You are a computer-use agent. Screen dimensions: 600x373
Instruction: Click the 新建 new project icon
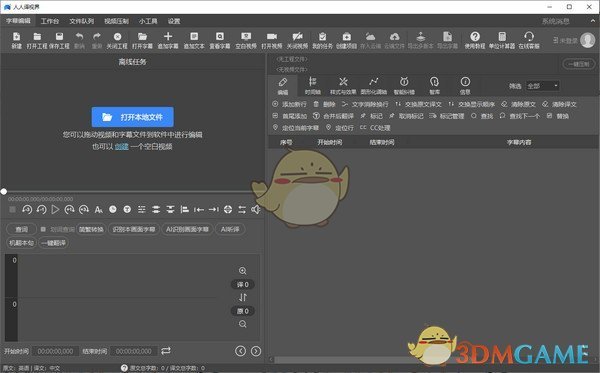click(16, 40)
